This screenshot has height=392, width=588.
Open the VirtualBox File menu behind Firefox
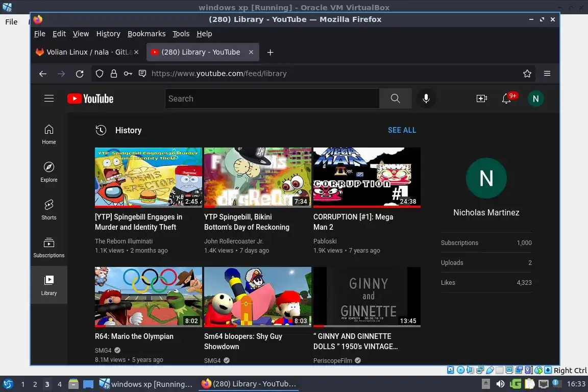tap(11, 22)
